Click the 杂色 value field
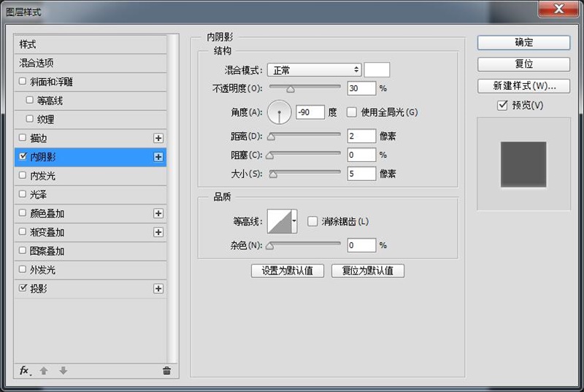This screenshot has height=392, width=584. (x=361, y=245)
